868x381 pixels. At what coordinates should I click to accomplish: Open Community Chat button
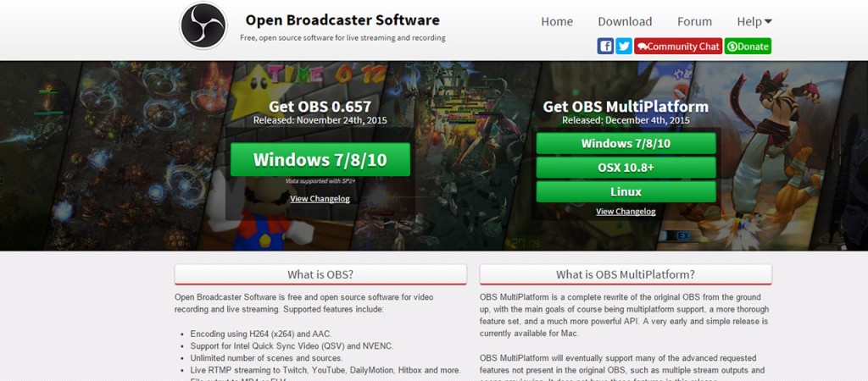pyautogui.click(x=678, y=47)
